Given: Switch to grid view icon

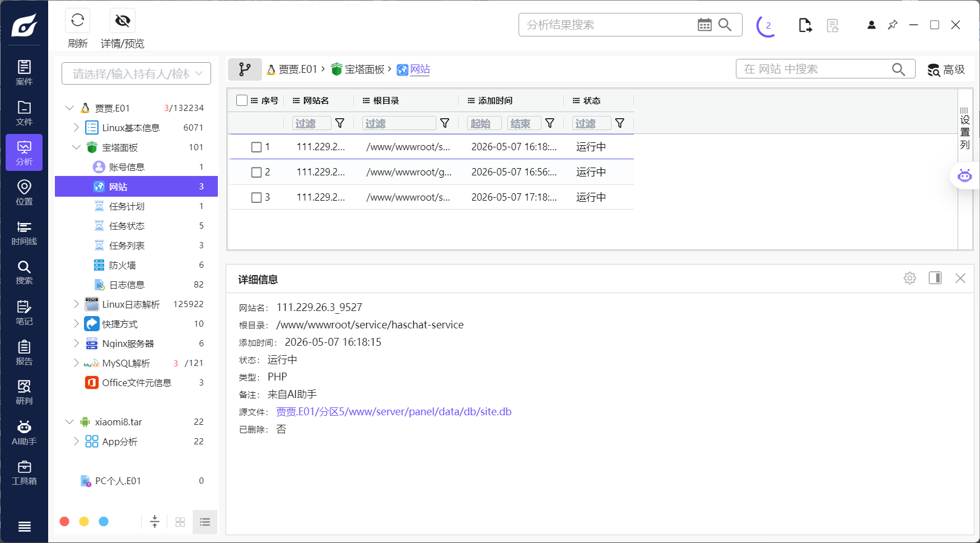Looking at the screenshot, I should [180, 522].
